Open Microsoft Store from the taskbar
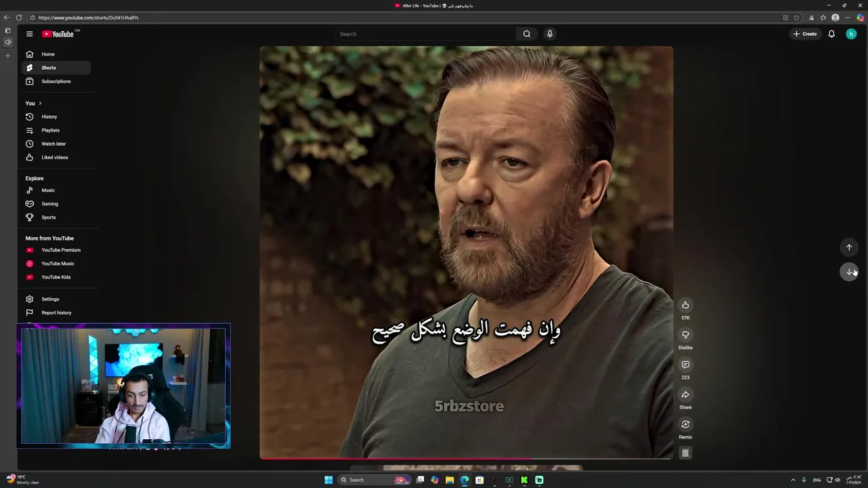 pyautogui.click(x=479, y=480)
